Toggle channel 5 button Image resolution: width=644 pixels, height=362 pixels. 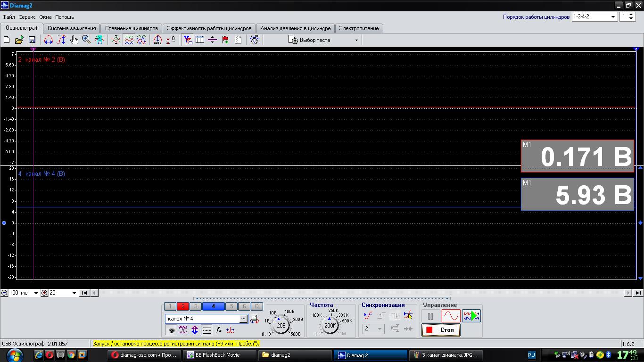coord(231,306)
